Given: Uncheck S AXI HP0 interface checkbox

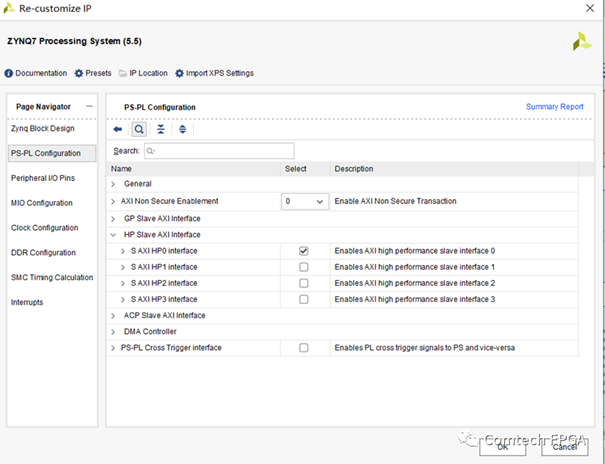Looking at the screenshot, I should [x=304, y=251].
